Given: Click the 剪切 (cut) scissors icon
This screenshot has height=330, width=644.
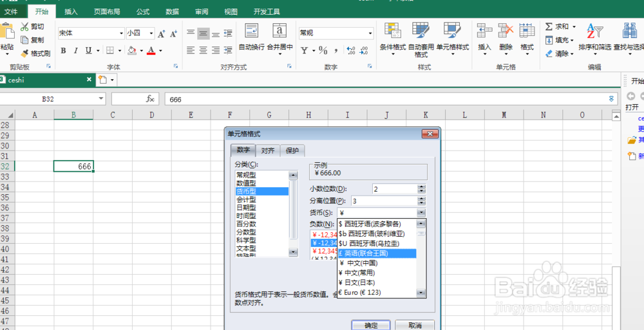Looking at the screenshot, I should pos(24,26).
